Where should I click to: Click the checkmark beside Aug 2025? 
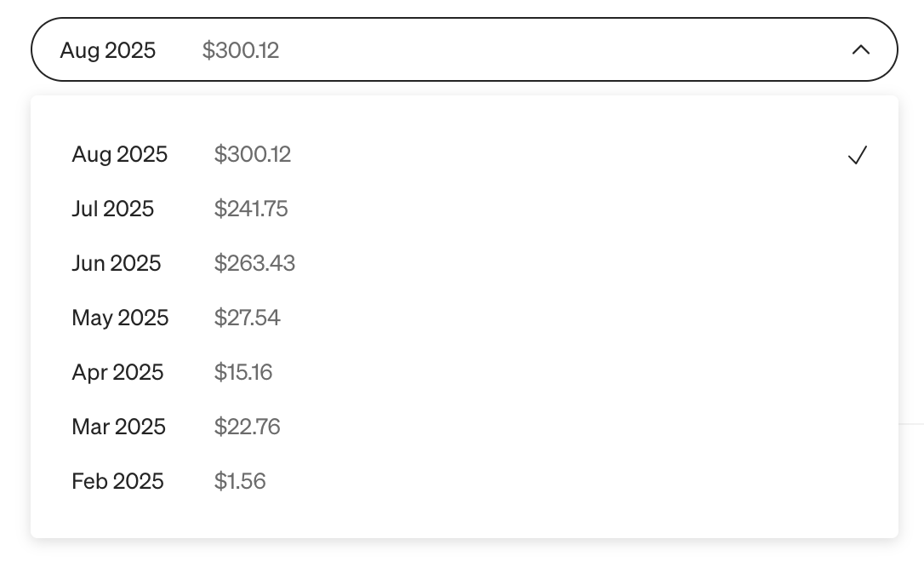pyautogui.click(x=857, y=155)
